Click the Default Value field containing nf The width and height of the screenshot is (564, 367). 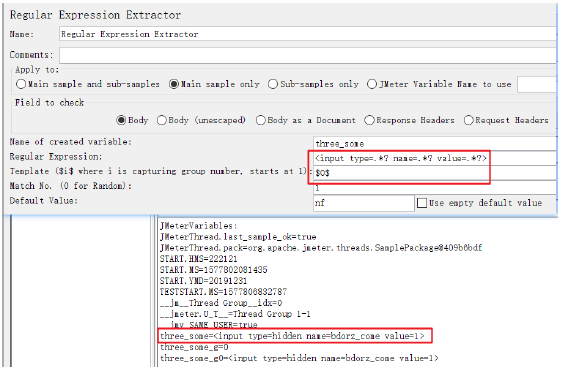point(364,203)
